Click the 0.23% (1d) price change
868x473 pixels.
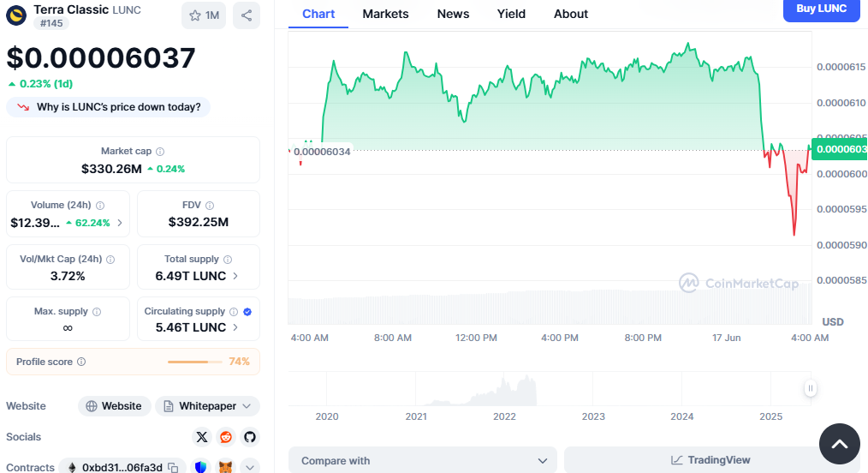pos(40,84)
